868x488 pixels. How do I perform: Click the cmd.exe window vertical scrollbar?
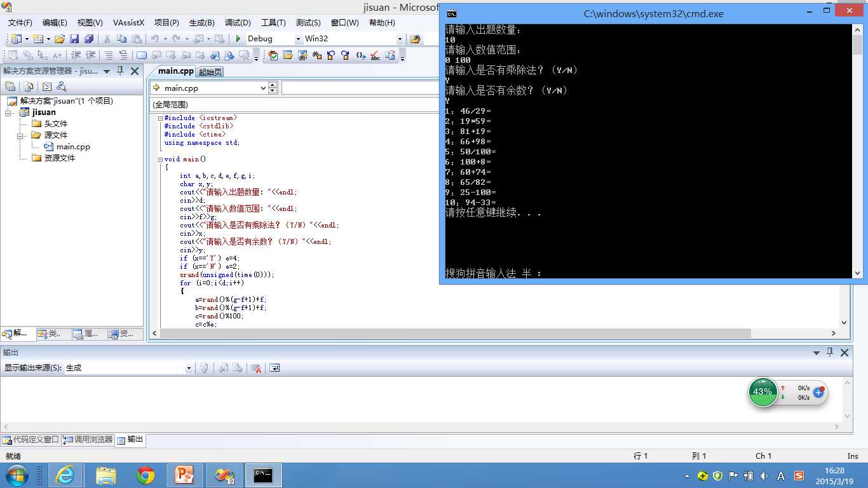tap(858, 151)
